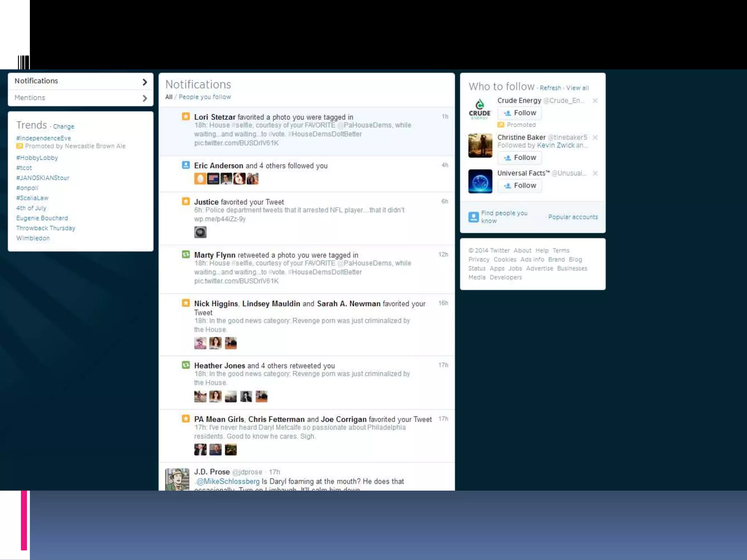Screen dimensions: 747x560
Task: Click the favorite star icon beside Lori Stetzar
Action: point(186,116)
